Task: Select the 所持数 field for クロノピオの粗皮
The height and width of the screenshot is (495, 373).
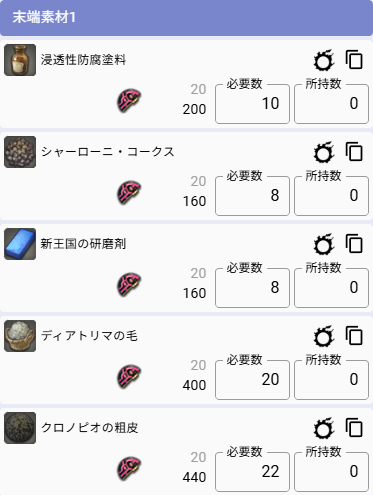Action: click(331, 472)
